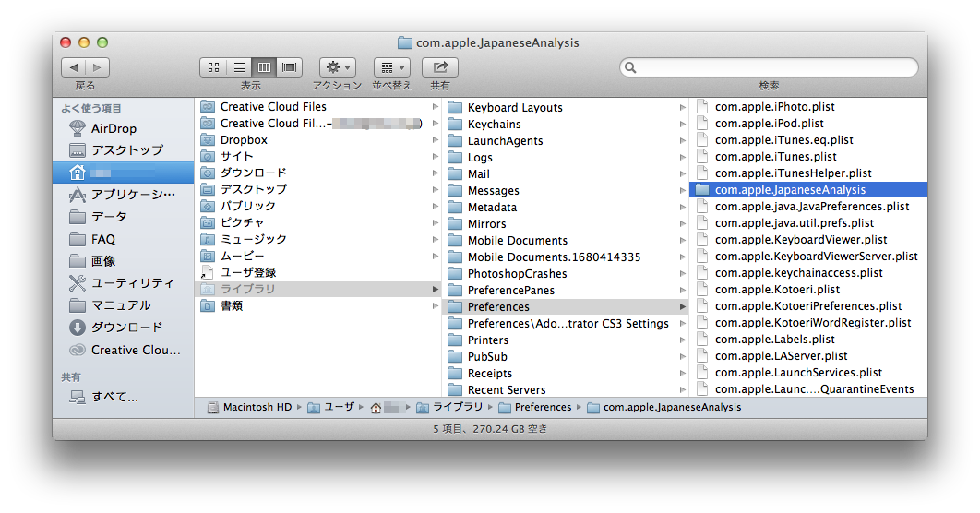Click the Share toolbar button
980x513 pixels.
click(440, 66)
